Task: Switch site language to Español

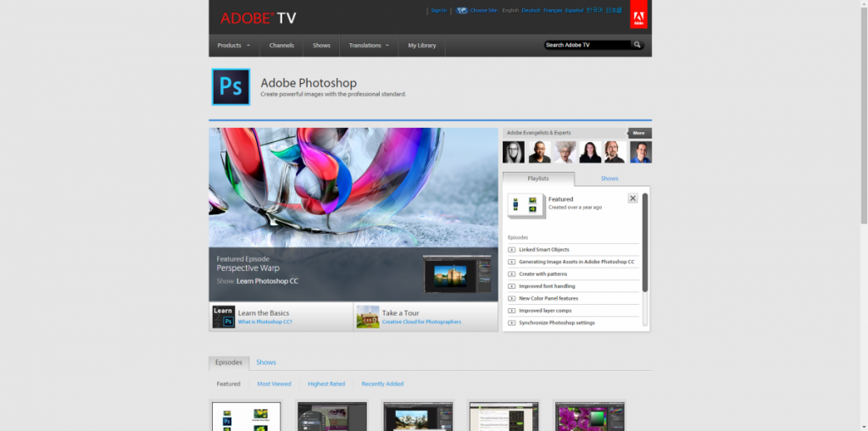Action: [574, 10]
